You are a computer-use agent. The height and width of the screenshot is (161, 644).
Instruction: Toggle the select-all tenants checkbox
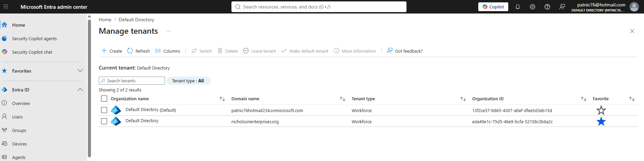tap(104, 99)
